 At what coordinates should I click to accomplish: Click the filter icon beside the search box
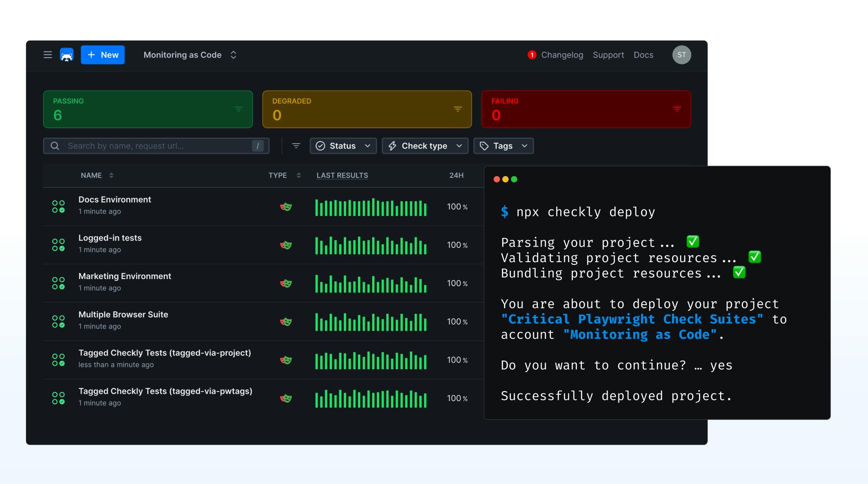click(x=296, y=146)
